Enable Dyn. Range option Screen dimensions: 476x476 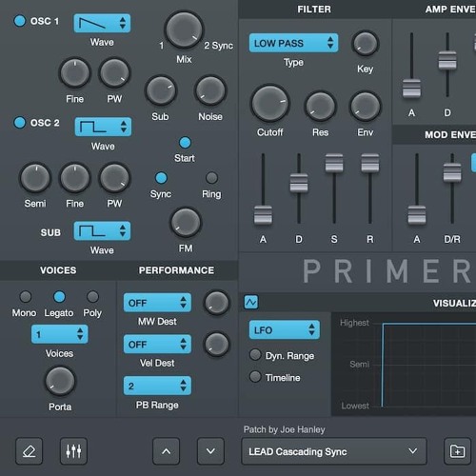tap(255, 355)
